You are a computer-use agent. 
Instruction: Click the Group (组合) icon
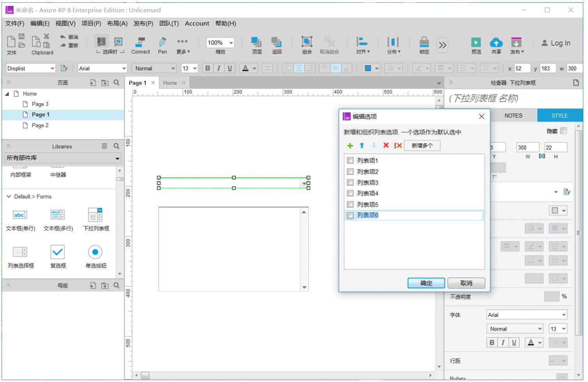pos(307,46)
